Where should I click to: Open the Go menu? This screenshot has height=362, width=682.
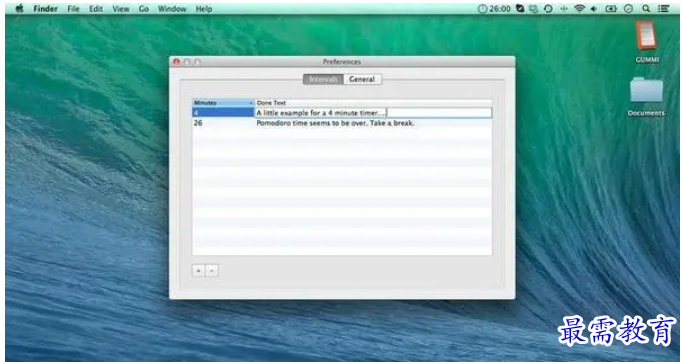pyautogui.click(x=144, y=8)
